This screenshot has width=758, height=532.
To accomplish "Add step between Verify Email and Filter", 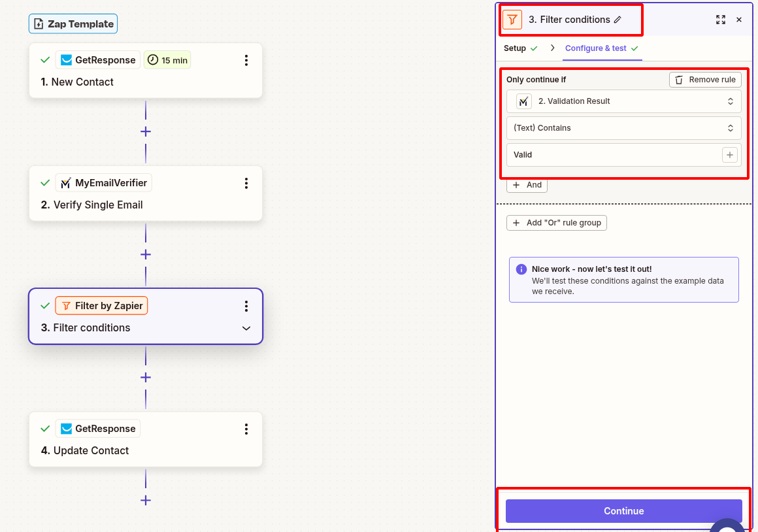I will pos(146,254).
